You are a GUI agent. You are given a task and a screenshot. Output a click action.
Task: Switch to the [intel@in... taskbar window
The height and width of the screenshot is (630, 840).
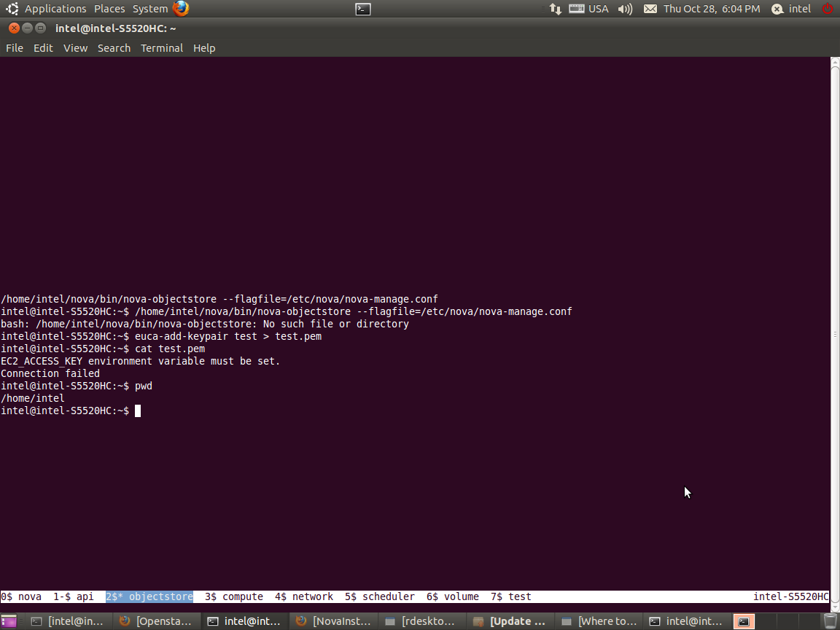(68, 621)
